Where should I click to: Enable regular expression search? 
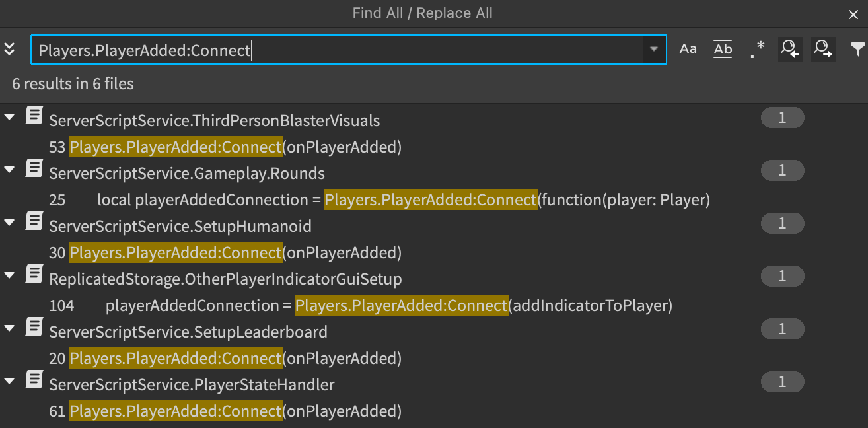pyautogui.click(x=757, y=49)
